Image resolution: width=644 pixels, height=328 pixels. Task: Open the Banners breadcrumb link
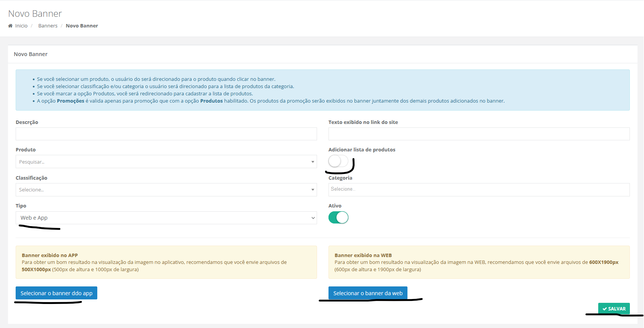tap(48, 26)
